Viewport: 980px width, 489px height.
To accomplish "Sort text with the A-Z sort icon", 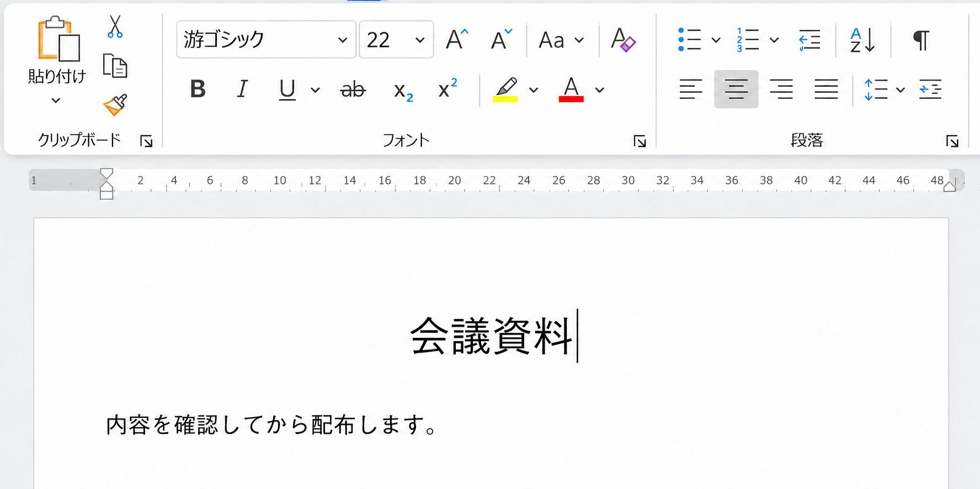I will pos(862,40).
